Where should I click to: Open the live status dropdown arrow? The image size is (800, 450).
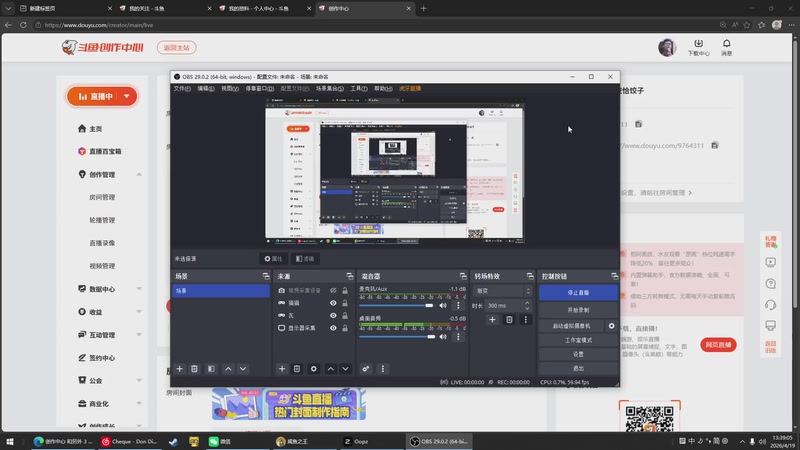point(127,96)
